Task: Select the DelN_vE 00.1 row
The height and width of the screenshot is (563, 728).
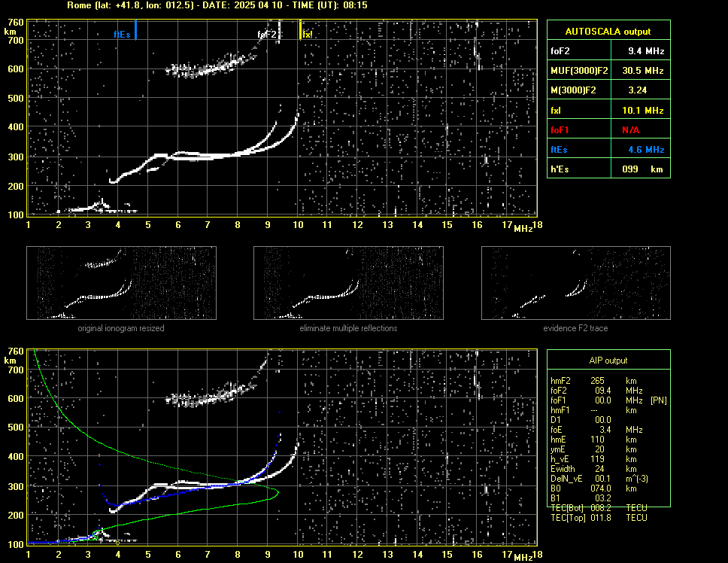Action: tap(599, 479)
